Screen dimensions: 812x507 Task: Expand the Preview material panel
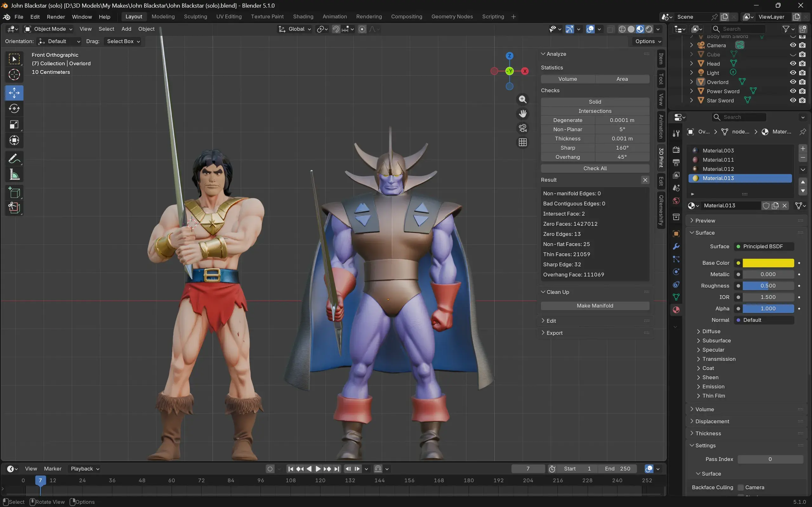705,221
